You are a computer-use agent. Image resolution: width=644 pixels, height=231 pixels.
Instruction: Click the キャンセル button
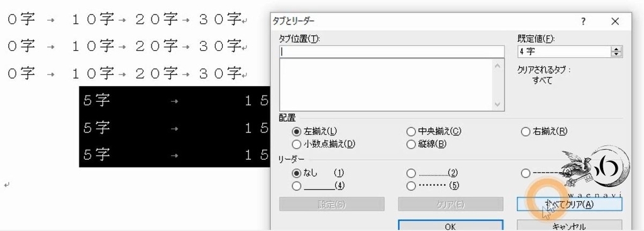pos(569,226)
